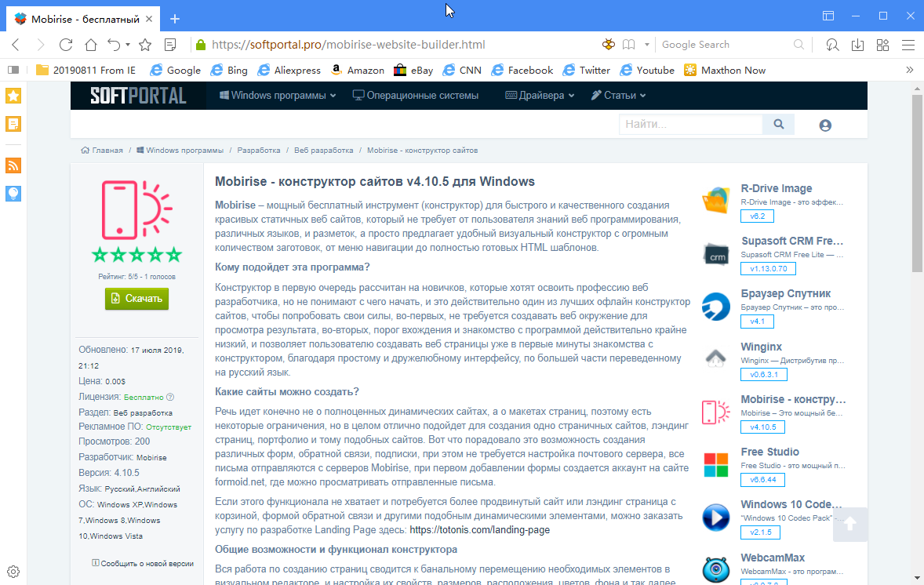Click the Найти site search field
Image resolution: width=924 pixels, height=585 pixels.
pyautogui.click(x=690, y=125)
